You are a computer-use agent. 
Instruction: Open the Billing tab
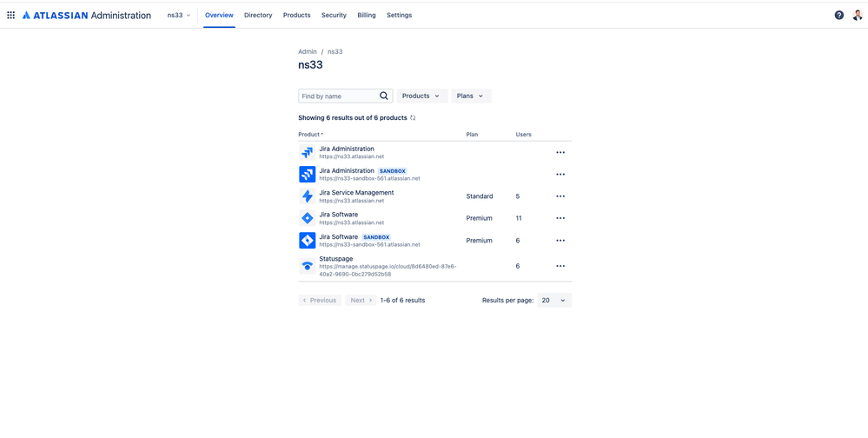tap(367, 16)
